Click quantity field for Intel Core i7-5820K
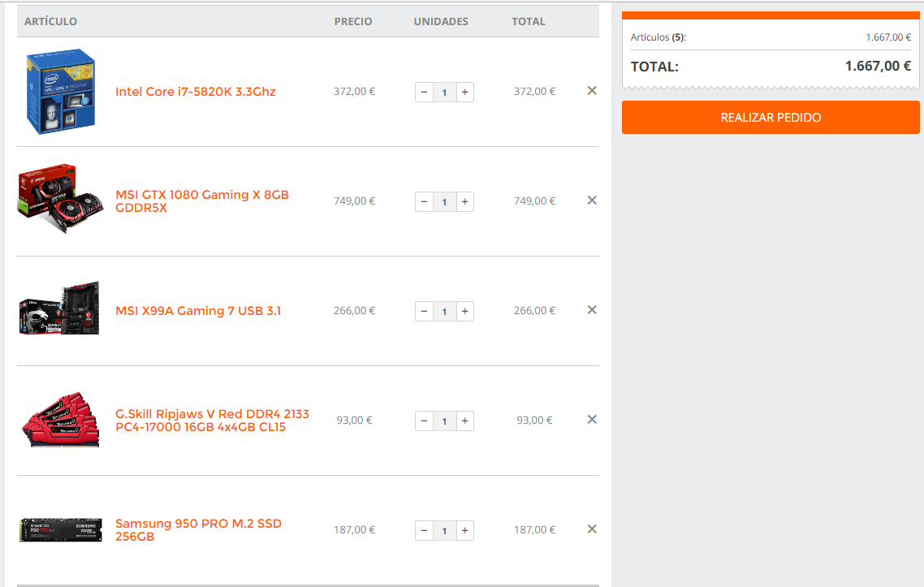The height and width of the screenshot is (587, 924). [444, 92]
